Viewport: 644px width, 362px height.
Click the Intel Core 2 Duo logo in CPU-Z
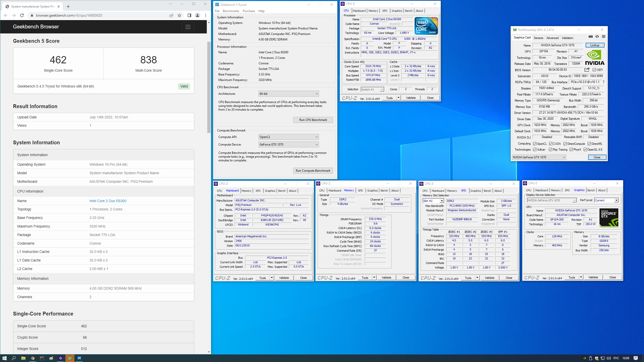pyautogui.click(x=426, y=26)
